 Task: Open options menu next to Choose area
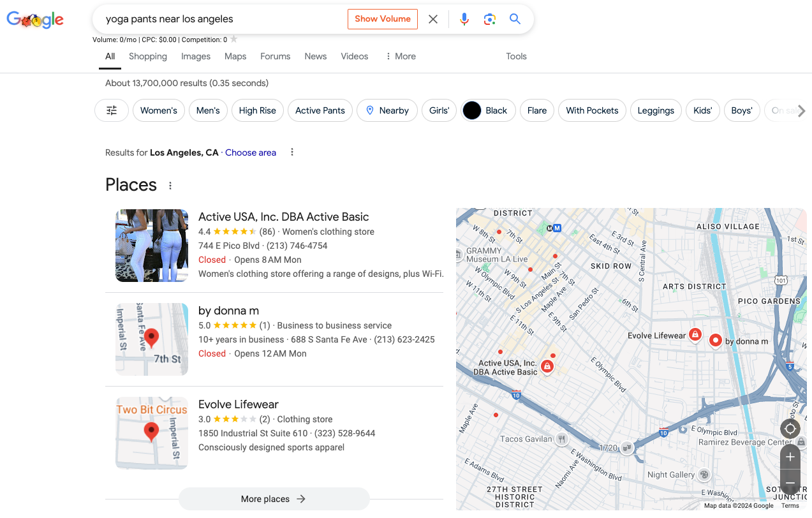tap(292, 152)
